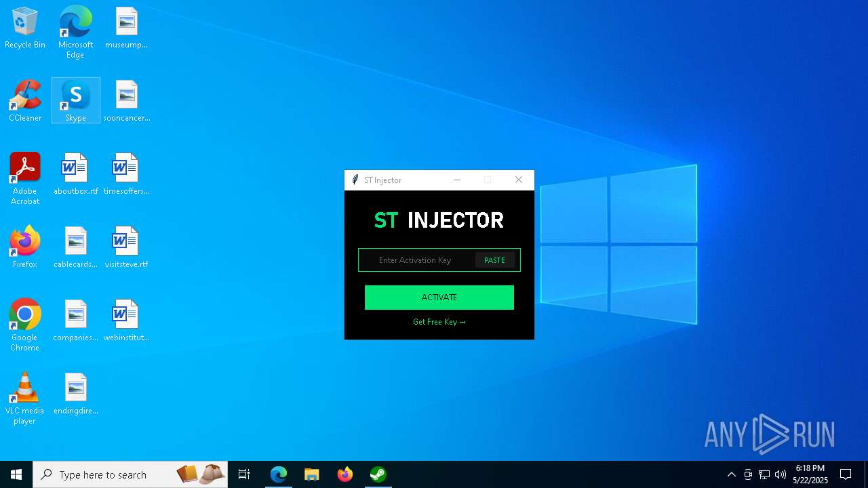The height and width of the screenshot is (488, 868).
Task: Open the Windows Start menu
Action: pos(16,474)
